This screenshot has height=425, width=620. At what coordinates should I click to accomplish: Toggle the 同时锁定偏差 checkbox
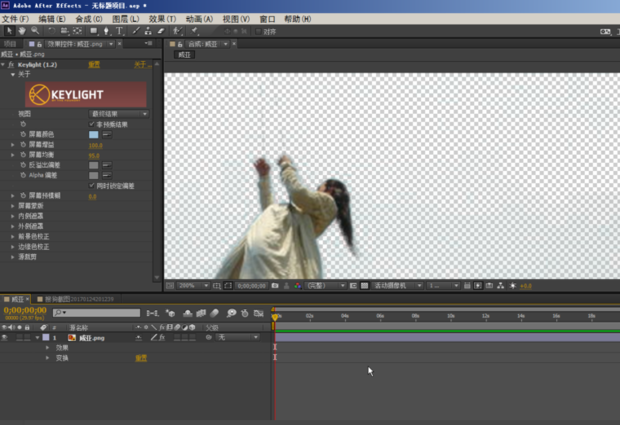(92, 185)
